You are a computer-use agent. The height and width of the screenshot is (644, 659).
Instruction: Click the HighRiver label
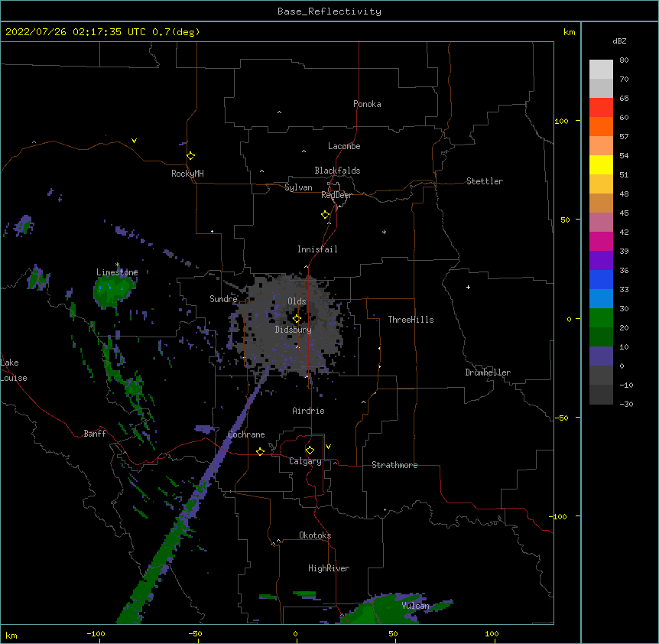(329, 568)
